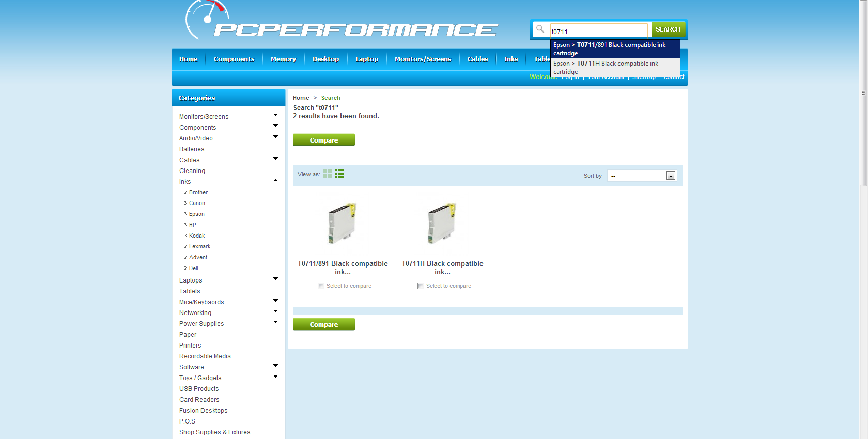Open Canon inks subcategory
The width and height of the screenshot is (868, 439).
(x=197, y=203)
